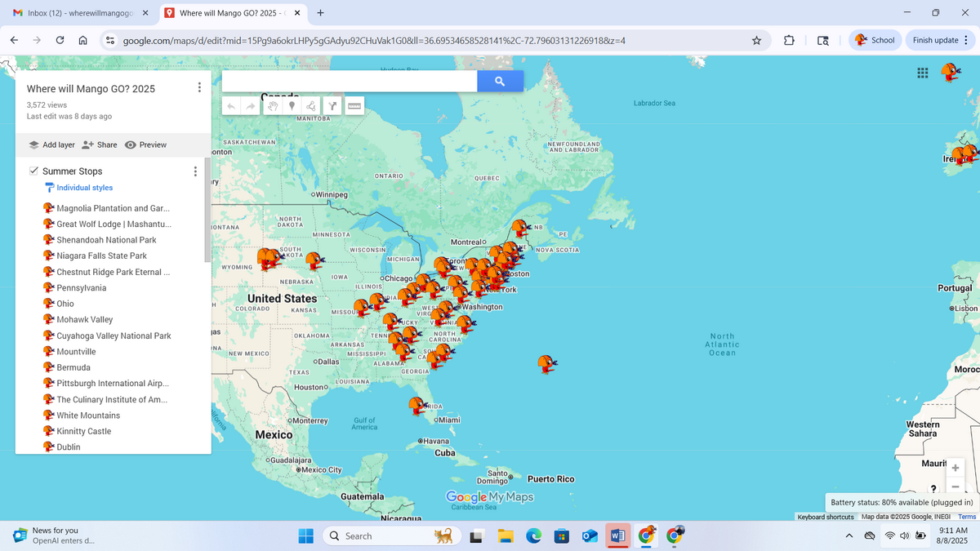Open a new browser tab
The image size is (980, 551).
[320, 13]
